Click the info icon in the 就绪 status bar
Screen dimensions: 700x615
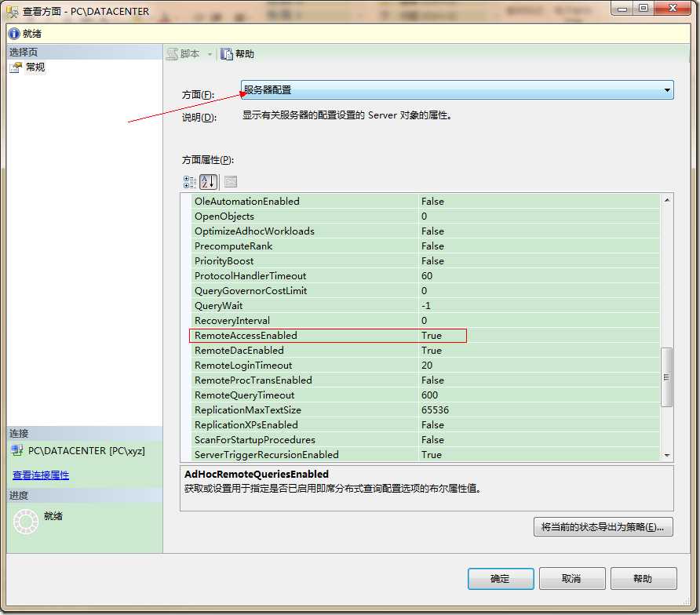[x=14, y=34]
